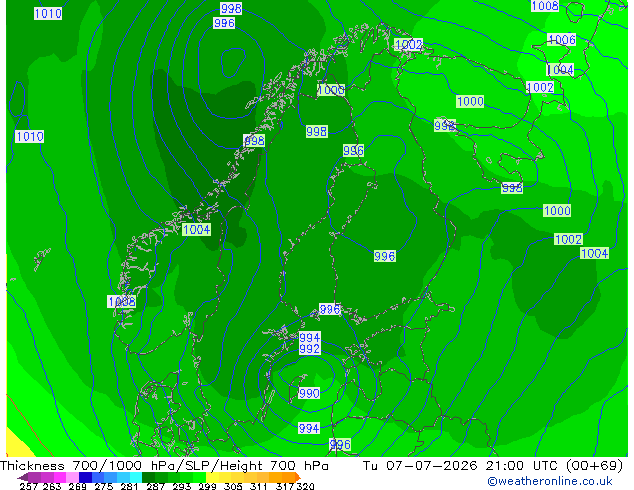Click the 311 legend value
The height and width of the screenshot is (490, 634).
tap(259, 486)
